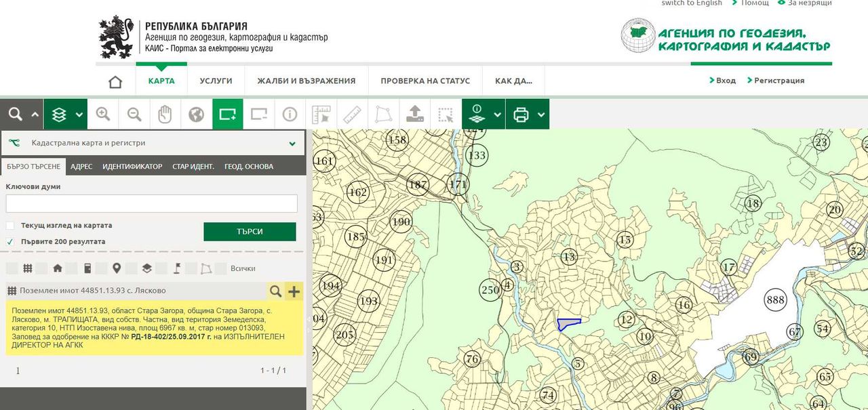Click the cadastre agency globe logo

[638, 36]
